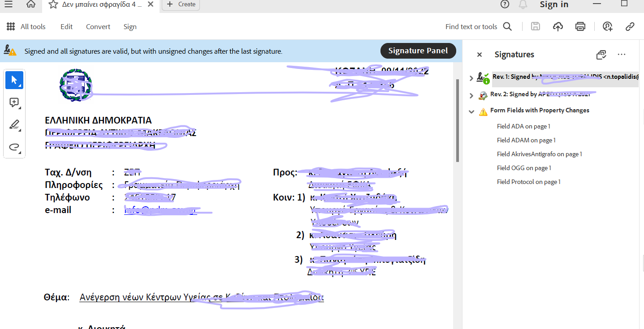Open Signatures panel more options menu
The image size is (644, 329).
(621, 55)
